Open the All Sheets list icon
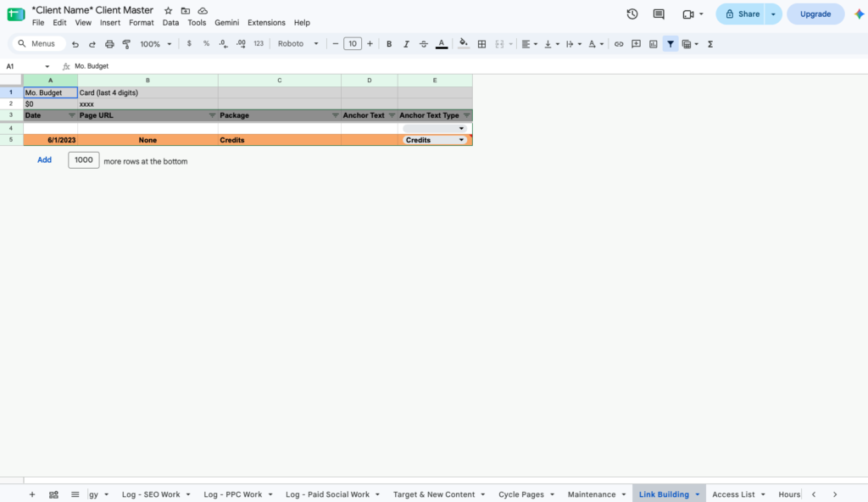 (75, 494)
